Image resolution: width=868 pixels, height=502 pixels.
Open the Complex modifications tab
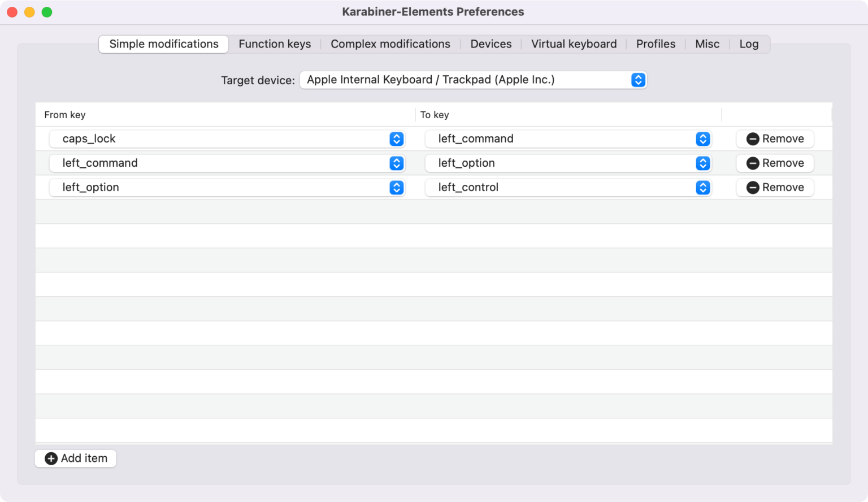click(390, 44)
